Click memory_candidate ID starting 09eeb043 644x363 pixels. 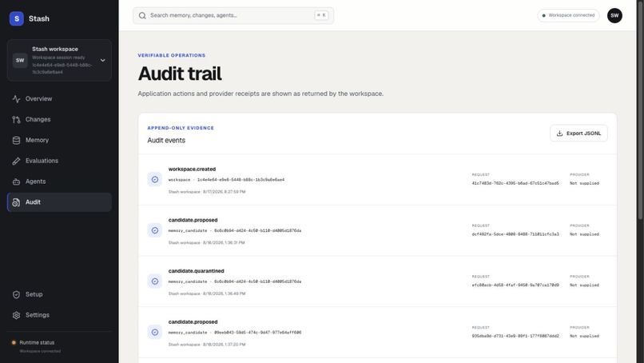click(257, 333)
